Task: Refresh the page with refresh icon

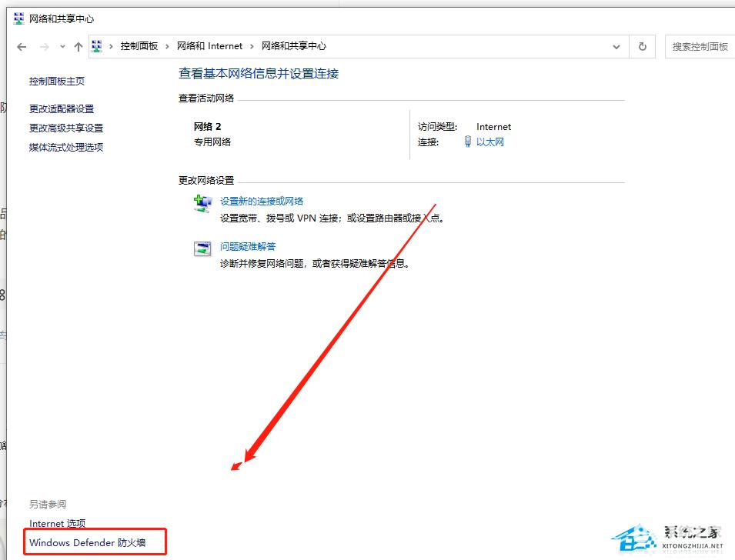Action: 643,46
